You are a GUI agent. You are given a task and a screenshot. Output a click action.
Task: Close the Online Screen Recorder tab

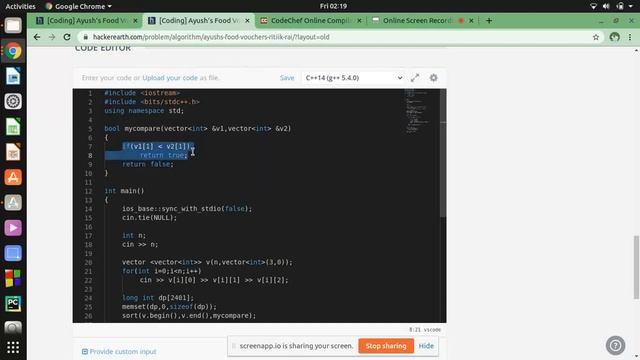coord(471,20)
